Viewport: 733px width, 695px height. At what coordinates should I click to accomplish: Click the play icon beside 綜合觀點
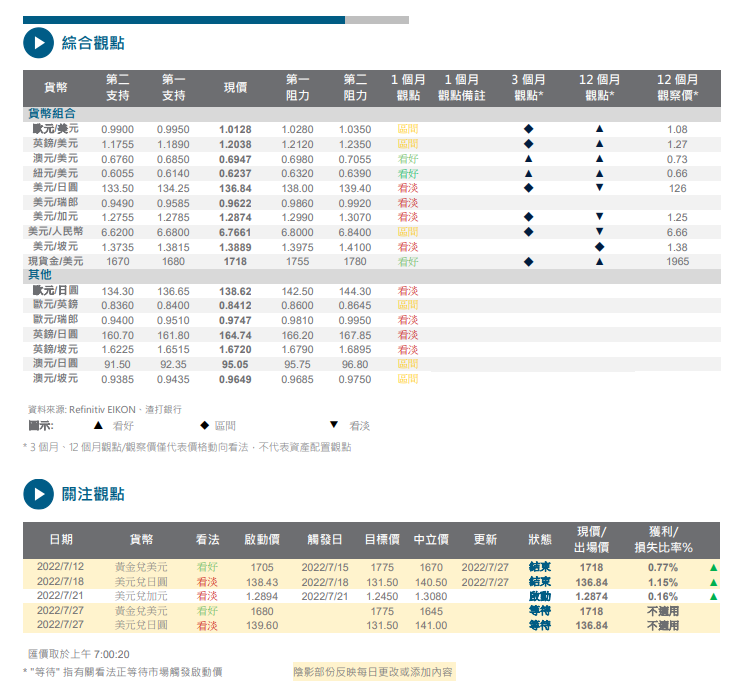tap(37, 43)
